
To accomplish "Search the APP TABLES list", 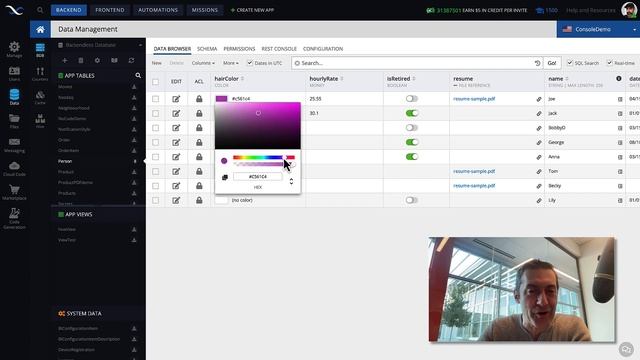I will coord(138,76).
